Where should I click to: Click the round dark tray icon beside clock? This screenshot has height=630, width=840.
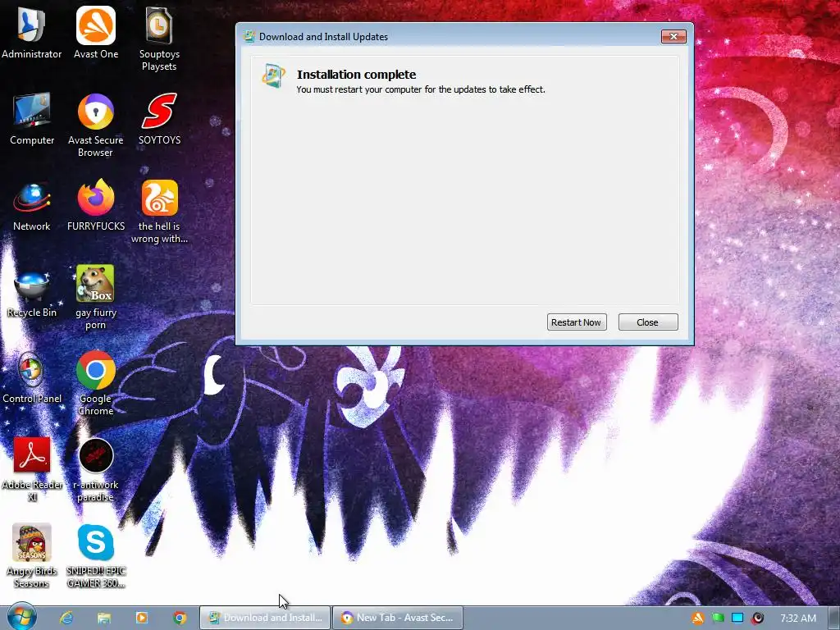coord(757,619)
